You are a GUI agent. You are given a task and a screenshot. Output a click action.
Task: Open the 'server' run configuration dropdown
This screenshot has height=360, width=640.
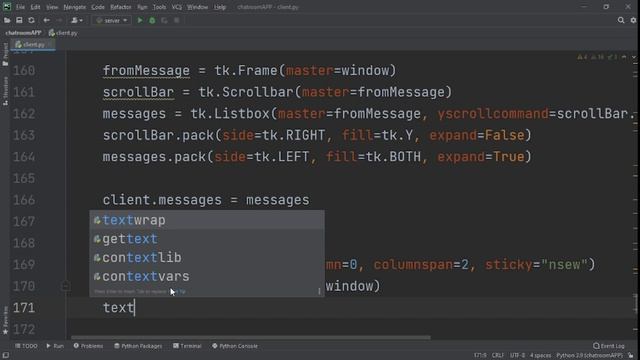(111, 20)
